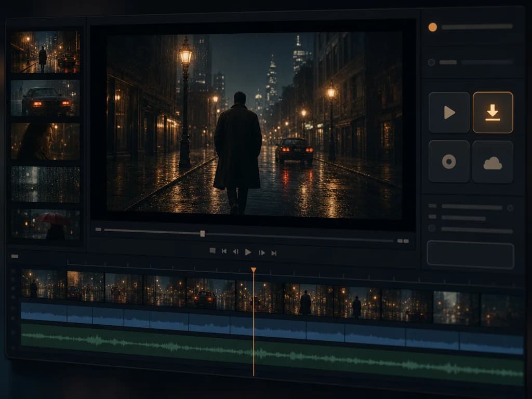Click the highlighted download button
Image resolution: width=532 pixels, height=399 pixels.
pyautogui.click(x=493, y=112)
